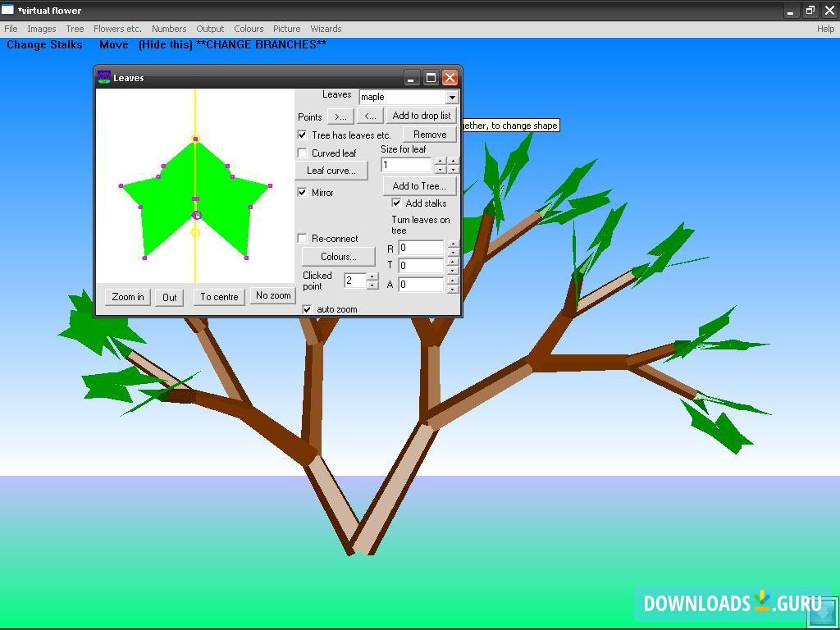Toggle 'Tree has leaves etc.' checkbox
This screenshot has height=630, width=840.
tap(302, 135)
